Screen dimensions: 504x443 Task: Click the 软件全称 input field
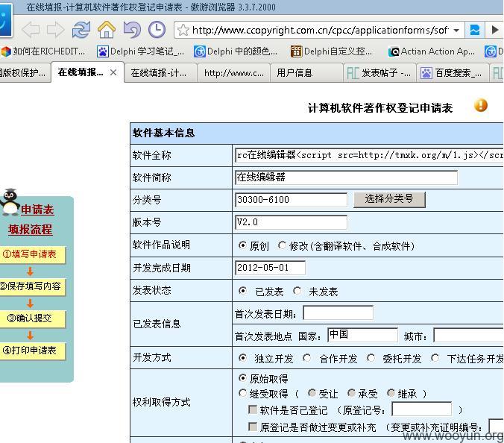point(369,155)
